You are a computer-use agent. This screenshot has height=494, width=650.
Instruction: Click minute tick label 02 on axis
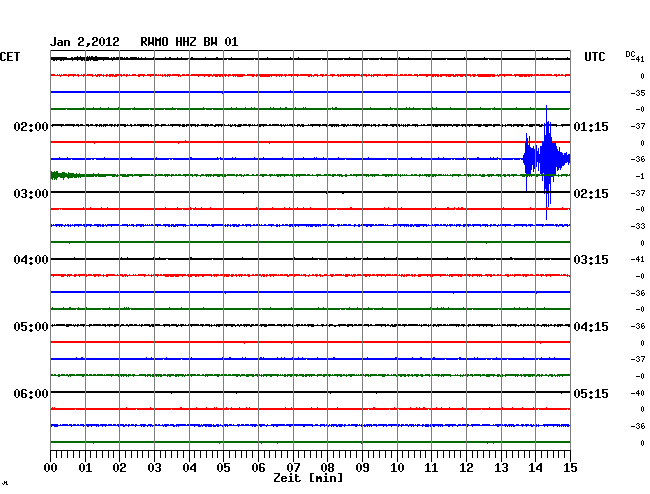point(119,467)
